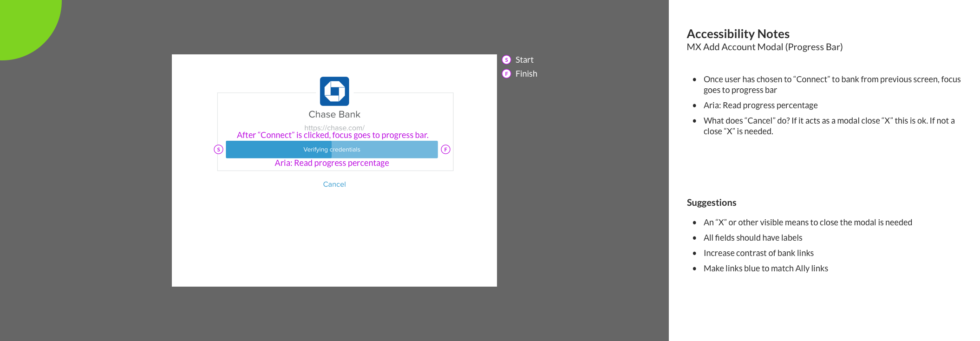
Task: Click the Verifying credentials progress bar
Action: tap(332, 150)
